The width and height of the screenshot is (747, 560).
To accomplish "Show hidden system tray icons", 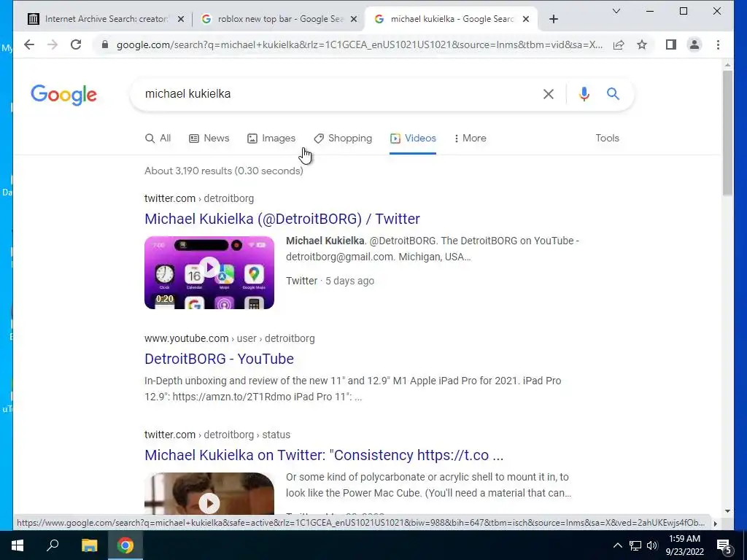I will click(x=617, y=545).
